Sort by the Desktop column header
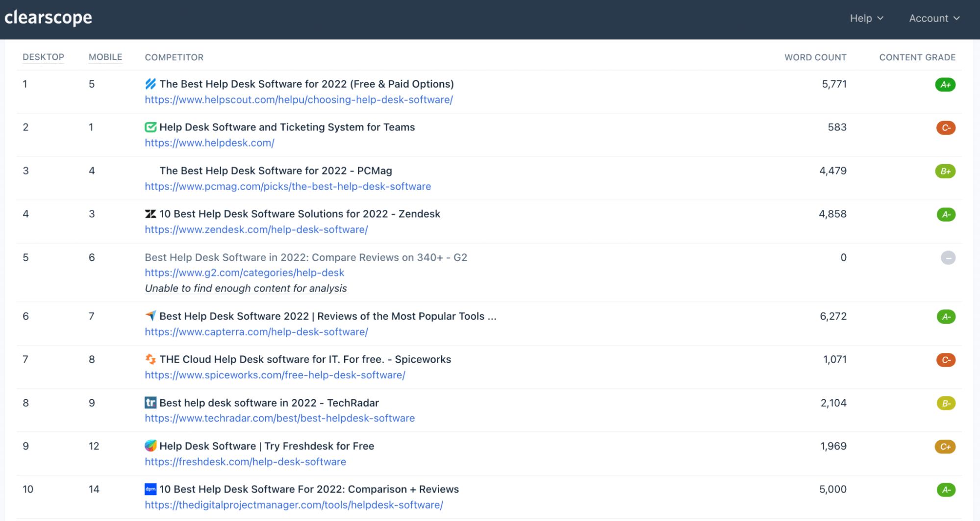Screen dimensions: 980x521 (43, 57)
